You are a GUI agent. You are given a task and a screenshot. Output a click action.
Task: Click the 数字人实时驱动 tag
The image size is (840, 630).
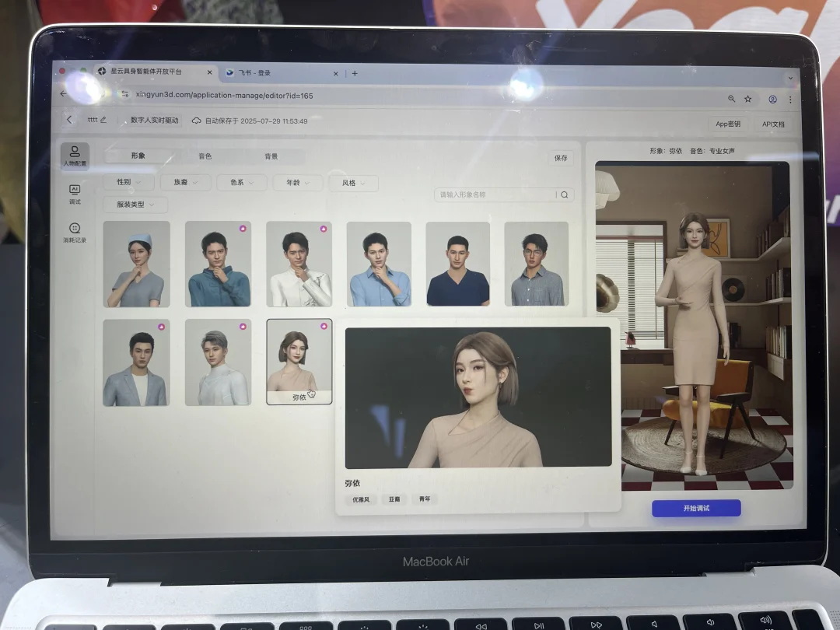[154, 120]
